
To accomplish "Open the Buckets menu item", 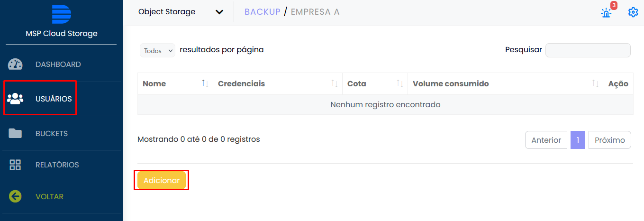I will [x=51, y=134].
